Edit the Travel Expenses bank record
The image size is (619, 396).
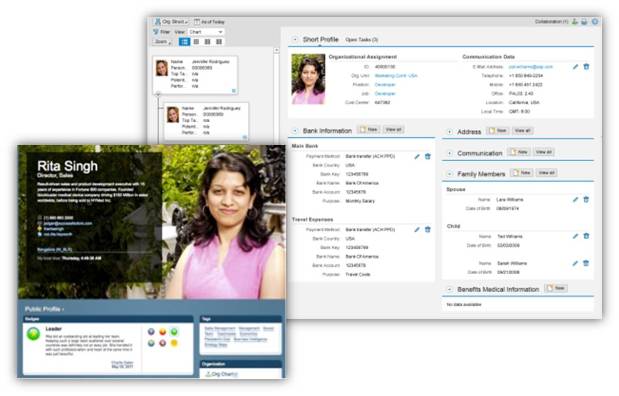point(417,229)
